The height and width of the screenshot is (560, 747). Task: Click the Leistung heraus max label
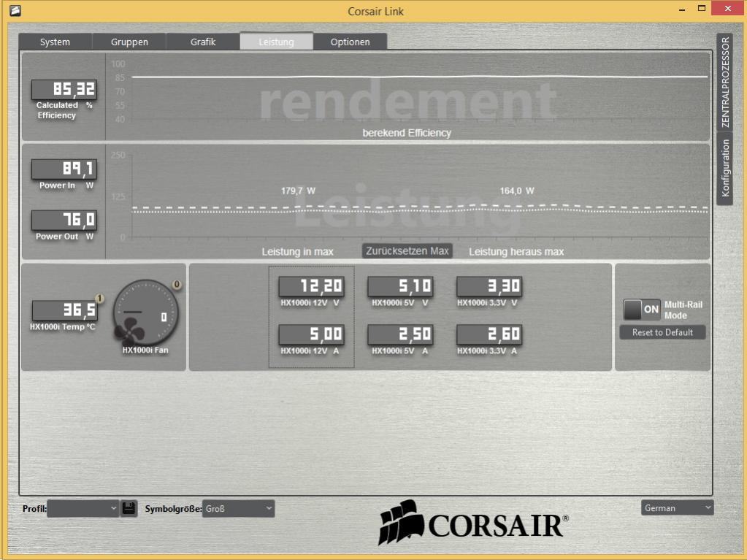(x=516, y=251)
